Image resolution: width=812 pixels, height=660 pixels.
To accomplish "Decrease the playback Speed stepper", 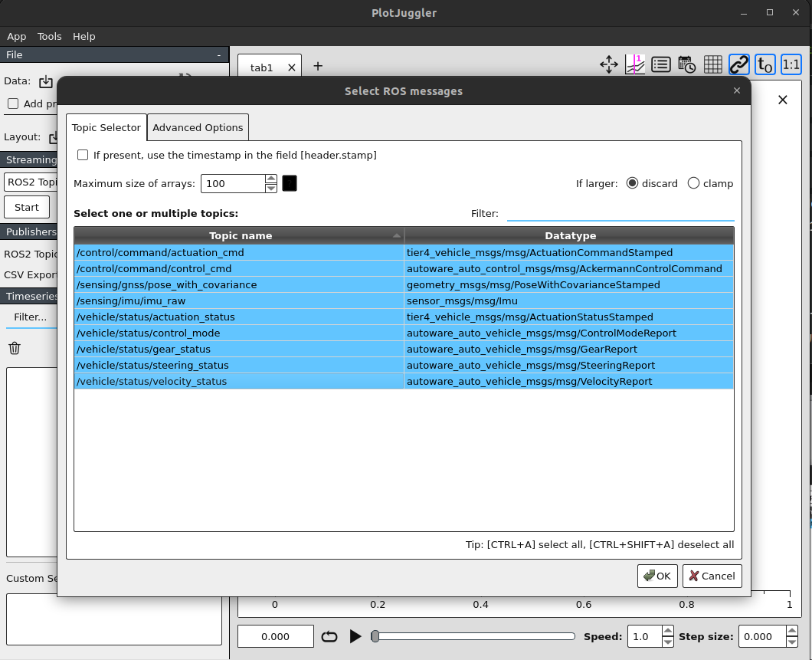I will [668, 642].
